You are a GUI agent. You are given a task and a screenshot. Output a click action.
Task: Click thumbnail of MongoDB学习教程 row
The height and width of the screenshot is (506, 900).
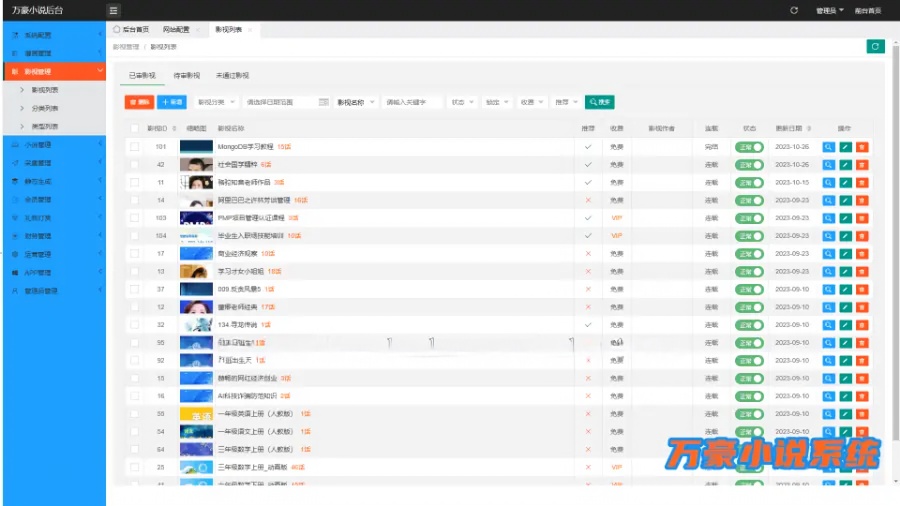pos(196,147)
